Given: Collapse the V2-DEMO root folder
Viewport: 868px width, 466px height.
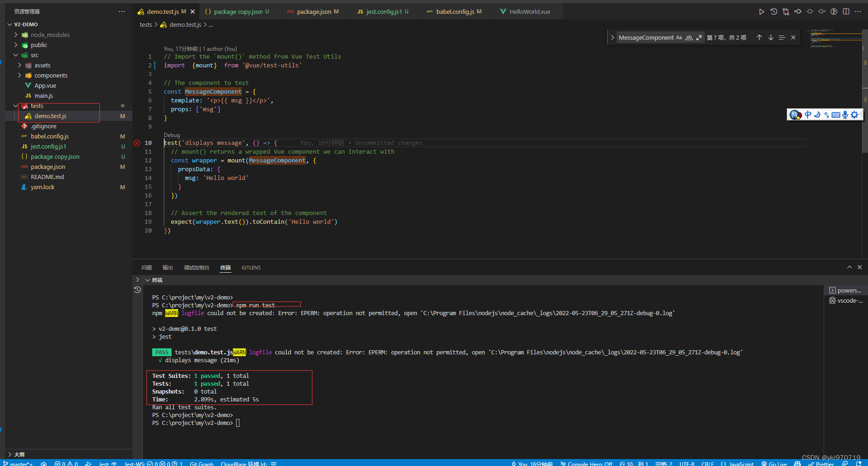Looking at the screenshot, I should (x=10, y=24).
